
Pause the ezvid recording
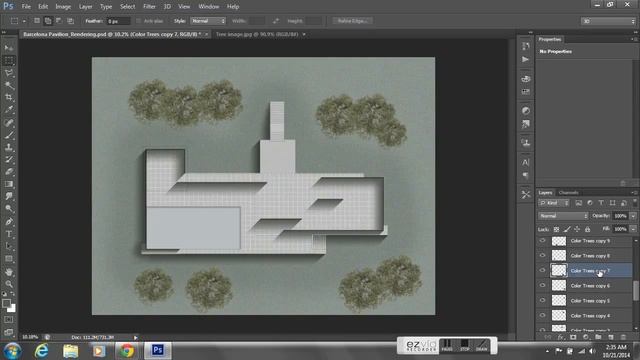[x=447, y=345]
